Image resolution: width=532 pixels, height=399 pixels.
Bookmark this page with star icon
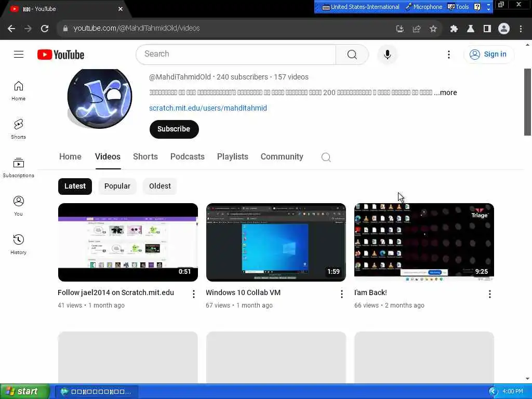(x=433, y=29)
